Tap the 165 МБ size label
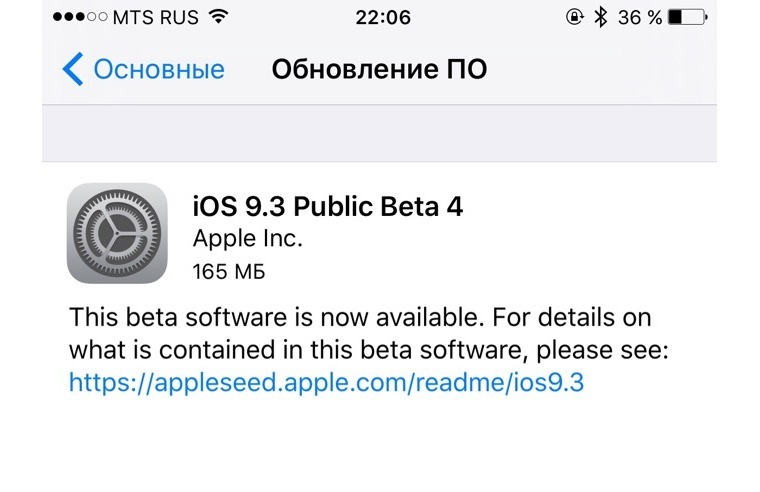 point(227,271)
